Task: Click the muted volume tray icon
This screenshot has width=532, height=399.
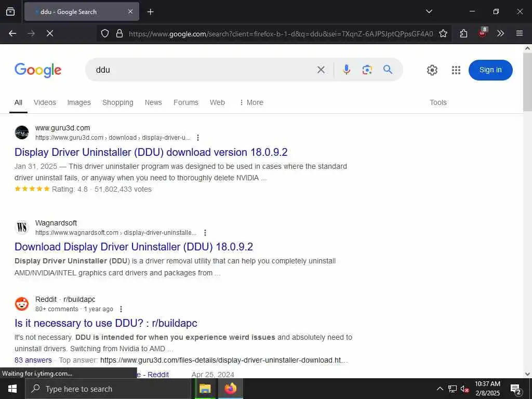Action: (x=464, y=389)
